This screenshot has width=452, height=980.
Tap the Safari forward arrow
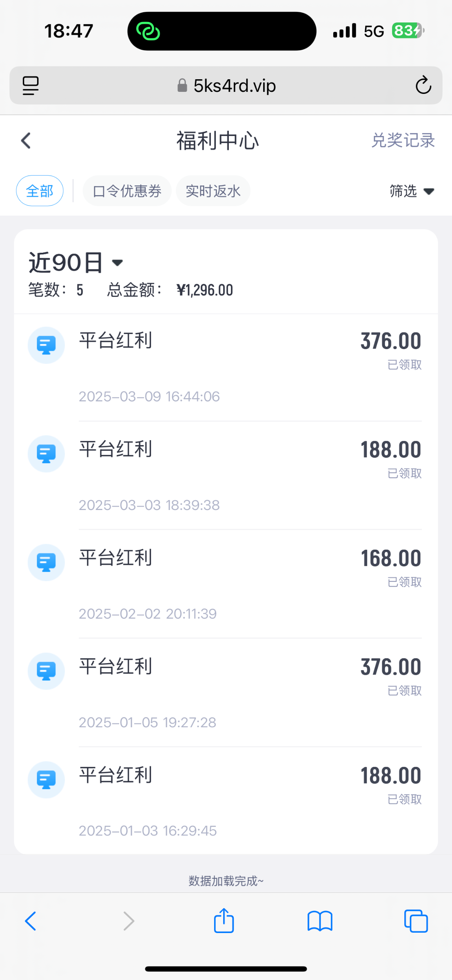[x=129, y=921]
